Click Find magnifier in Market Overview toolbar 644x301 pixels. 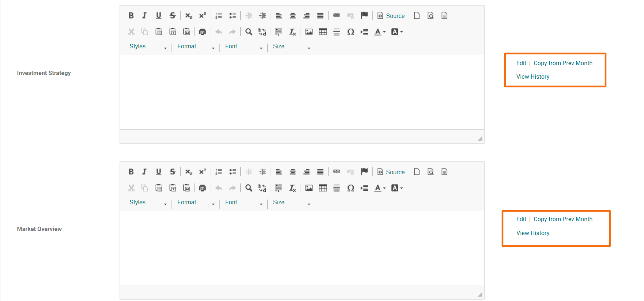[249, 188]
